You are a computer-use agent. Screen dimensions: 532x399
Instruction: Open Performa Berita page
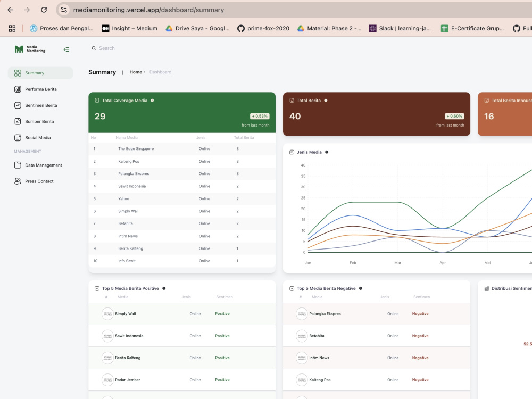click(x=40, y=89)
